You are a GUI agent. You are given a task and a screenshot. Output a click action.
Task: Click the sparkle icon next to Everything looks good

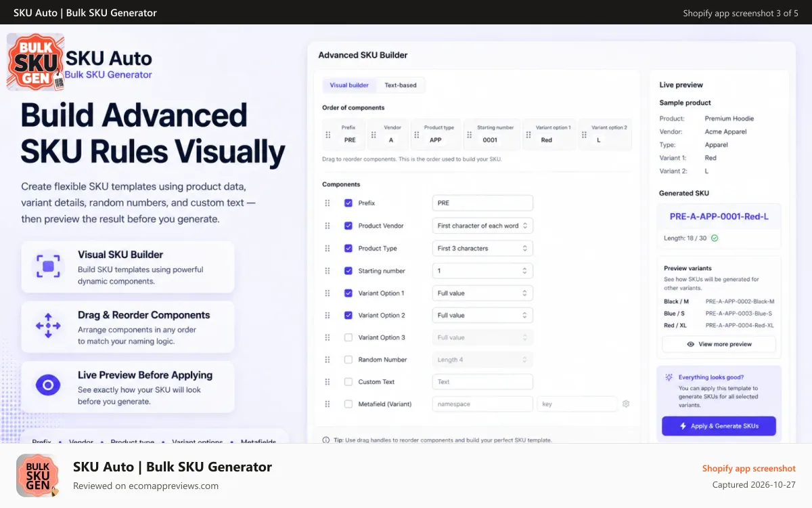(x=669, y=377)
